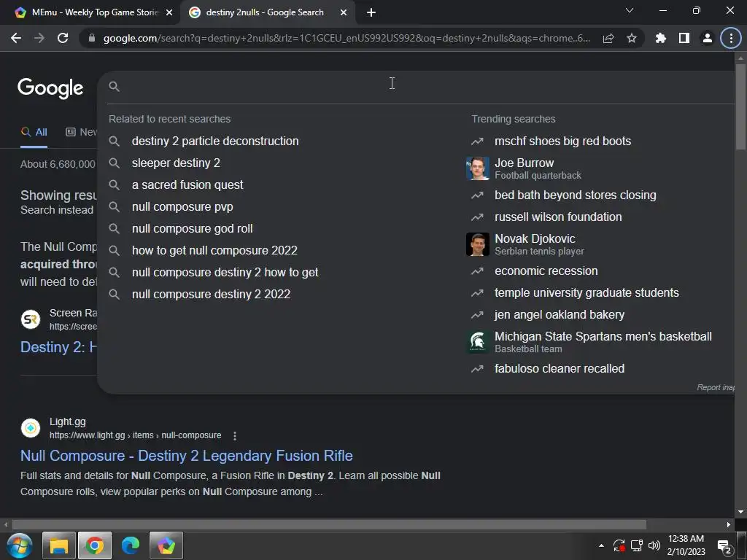Image resolution: width=747 pixels, height=560 pixels.
Task: Click the Michigan State Spartans logo thumbnail
Action: pos(477,342)
